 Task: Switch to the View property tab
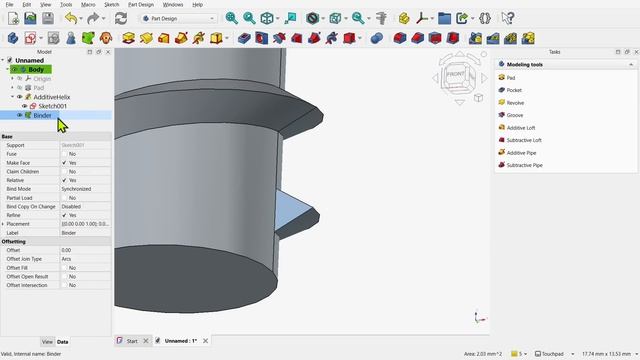47,342
